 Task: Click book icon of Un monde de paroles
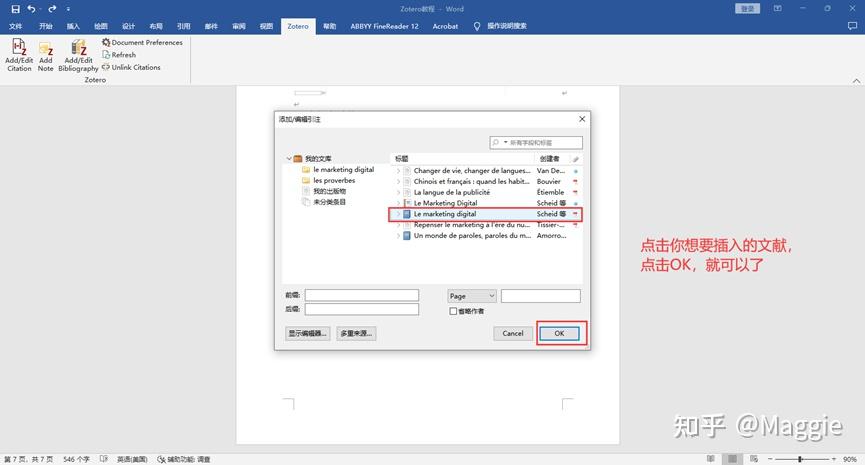[x=407, y=236]
